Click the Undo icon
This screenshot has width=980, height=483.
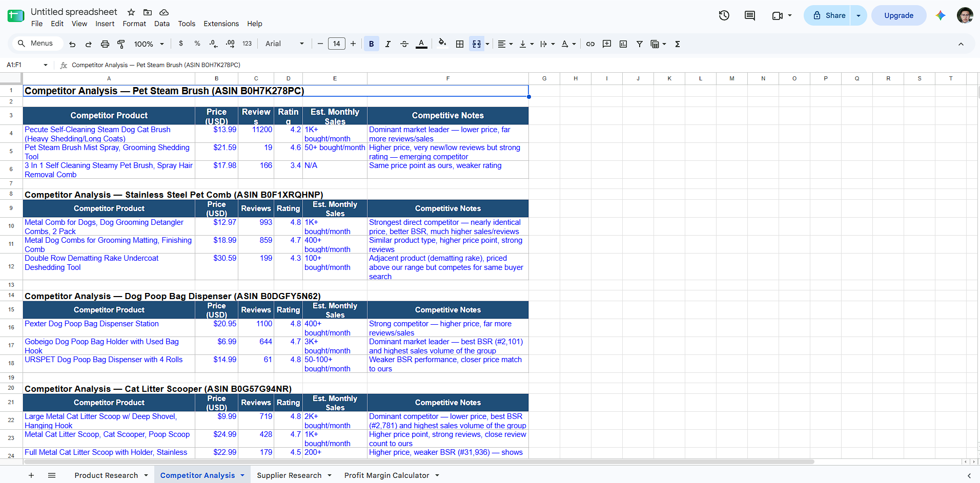pyautogui.click(x=72, y=44)
